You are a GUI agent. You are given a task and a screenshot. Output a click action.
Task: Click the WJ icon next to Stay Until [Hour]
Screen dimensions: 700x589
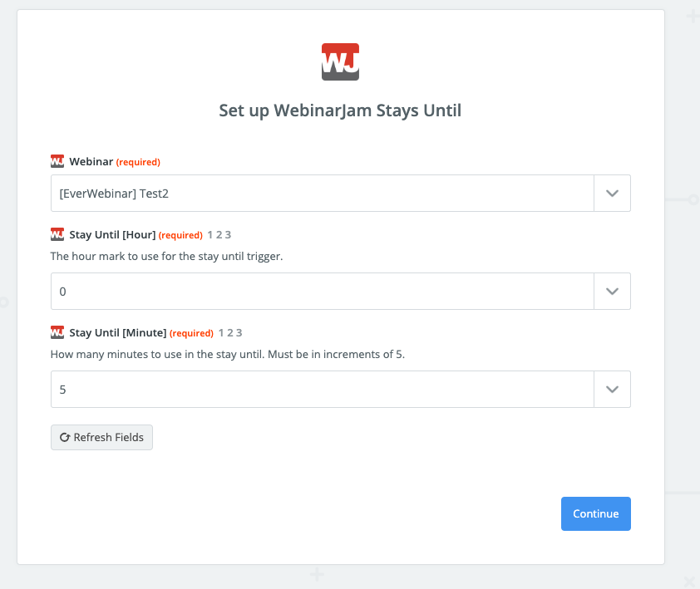point(57,234)
